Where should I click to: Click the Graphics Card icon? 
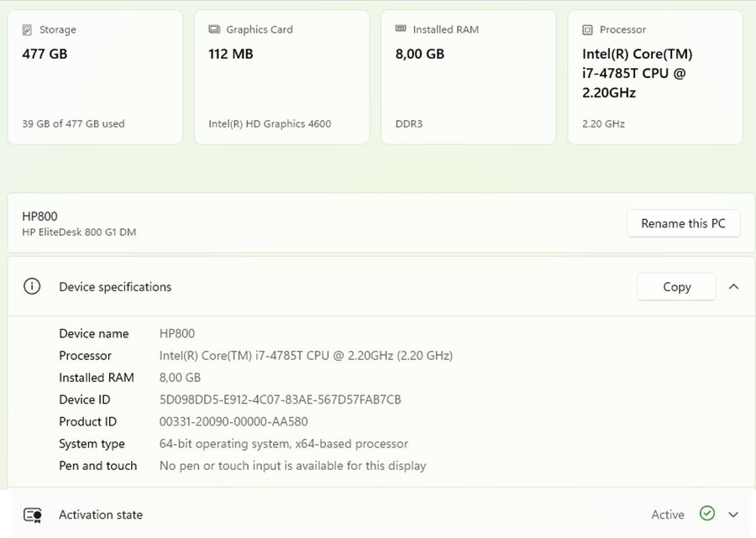[x=214, y=30]
